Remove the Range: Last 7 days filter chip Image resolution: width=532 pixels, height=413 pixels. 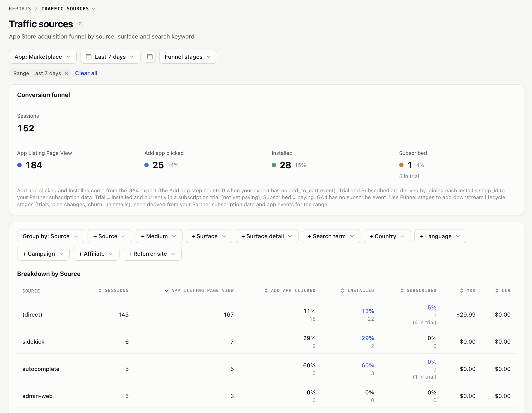pyautogui.click(x=66, y=73)
